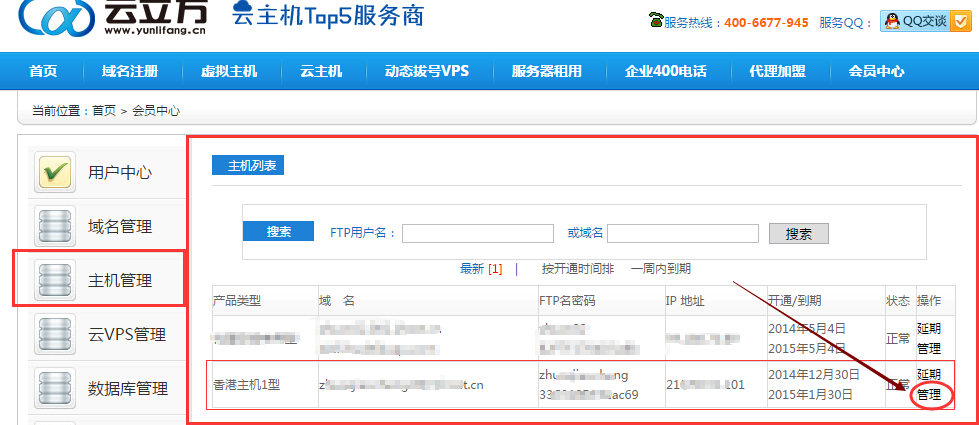The image size is (979, 425).
Task: Click 管理 for the 香港主机1型 row
Action: coord(928,395)
